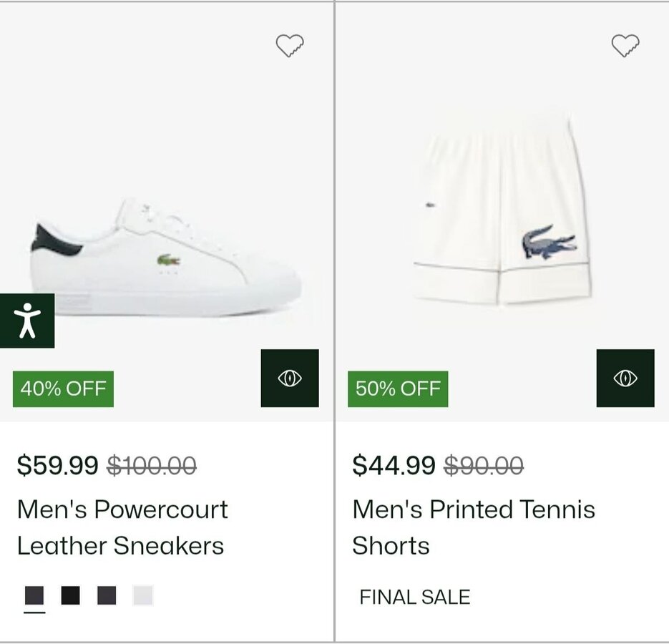This screenshot has width=669, height=644.
Task: Open Men's Printed Tennis Shorts product link
Action: click(x=473, y=527)
